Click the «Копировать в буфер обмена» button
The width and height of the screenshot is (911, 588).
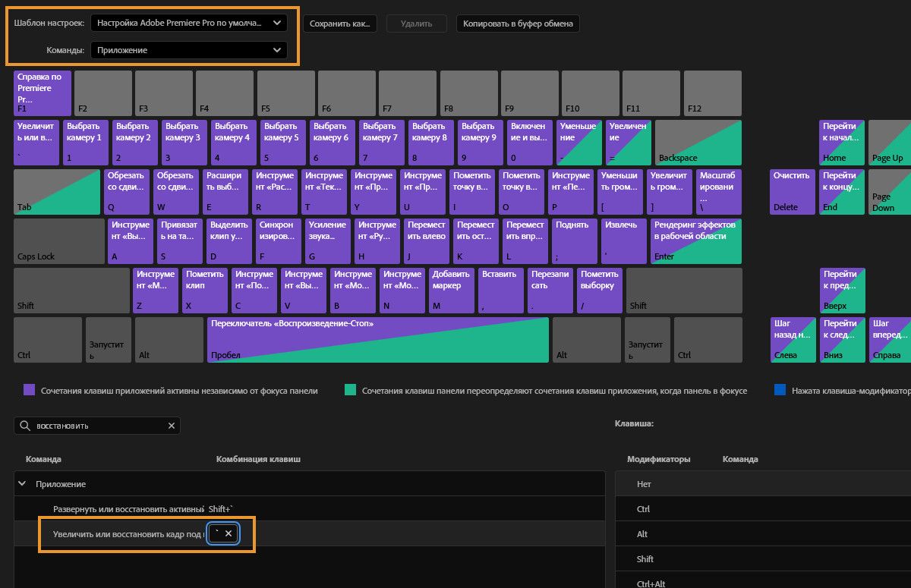click(519, 23)
